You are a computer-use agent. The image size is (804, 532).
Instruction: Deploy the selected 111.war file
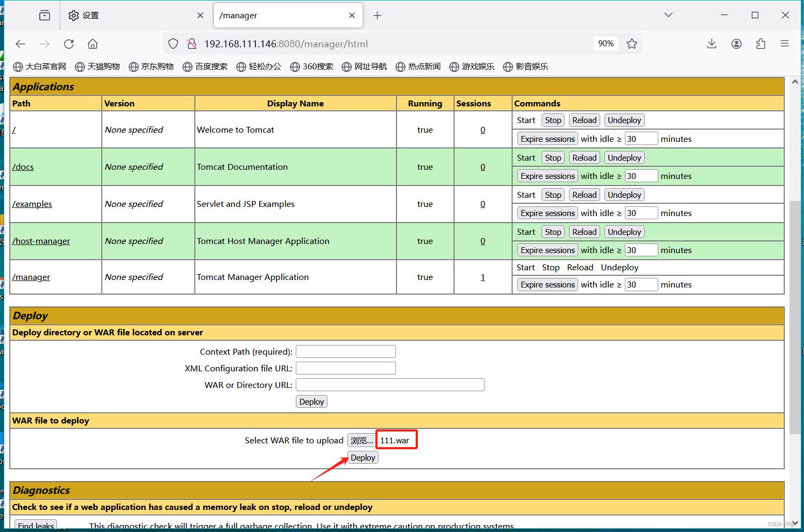[363, 458]
